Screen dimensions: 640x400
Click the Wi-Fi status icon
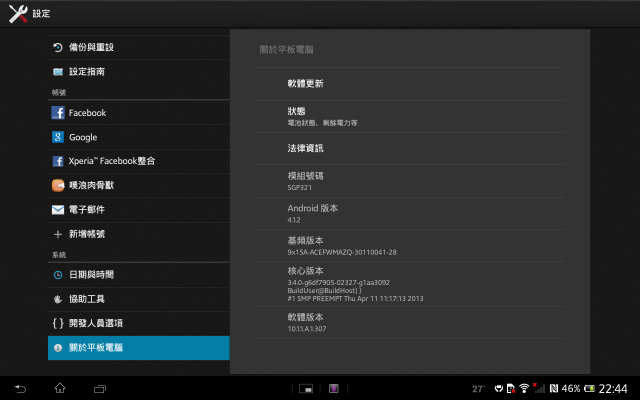point(524,388)
